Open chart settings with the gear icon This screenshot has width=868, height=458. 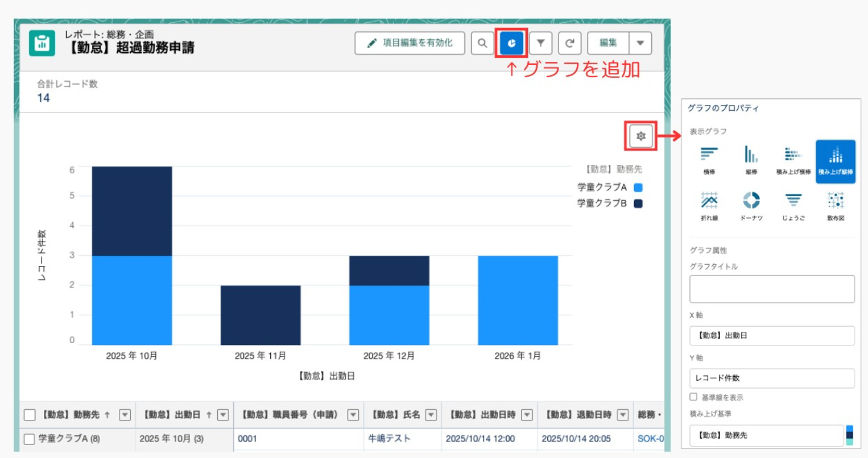pyautogui.click(x=641, y=136)
